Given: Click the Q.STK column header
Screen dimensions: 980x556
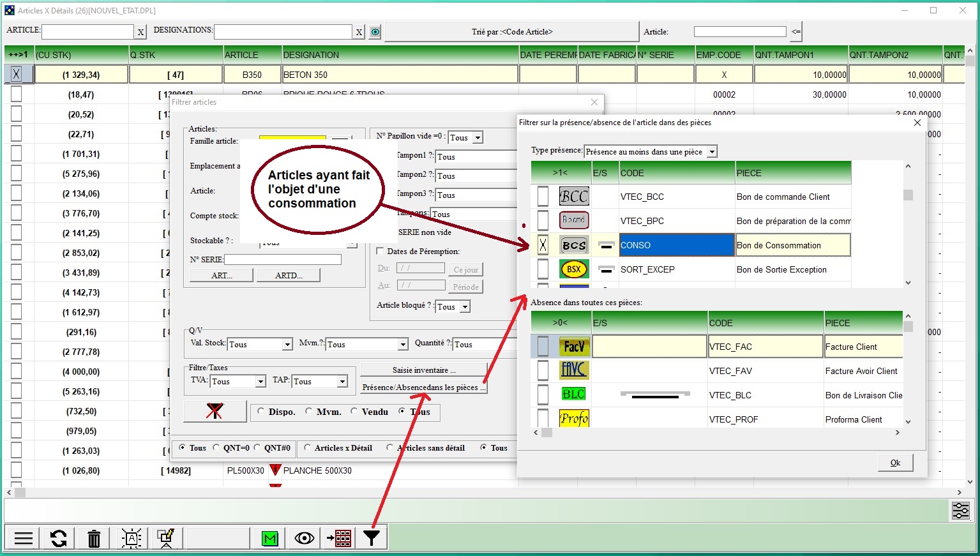Looking at the screenshot, I should tap(176, 55).
